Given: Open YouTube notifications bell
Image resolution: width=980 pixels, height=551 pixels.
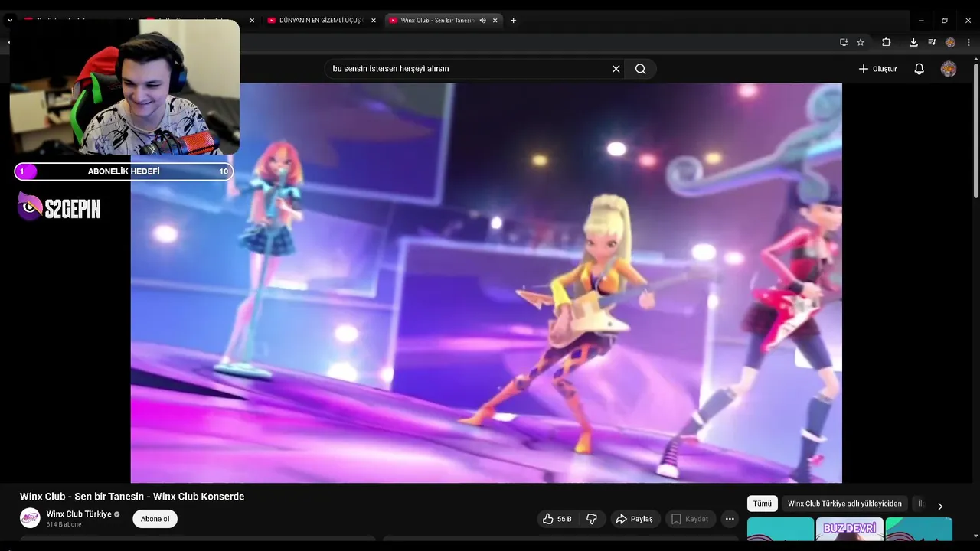Looking at the screenshot, I should 920,69.
